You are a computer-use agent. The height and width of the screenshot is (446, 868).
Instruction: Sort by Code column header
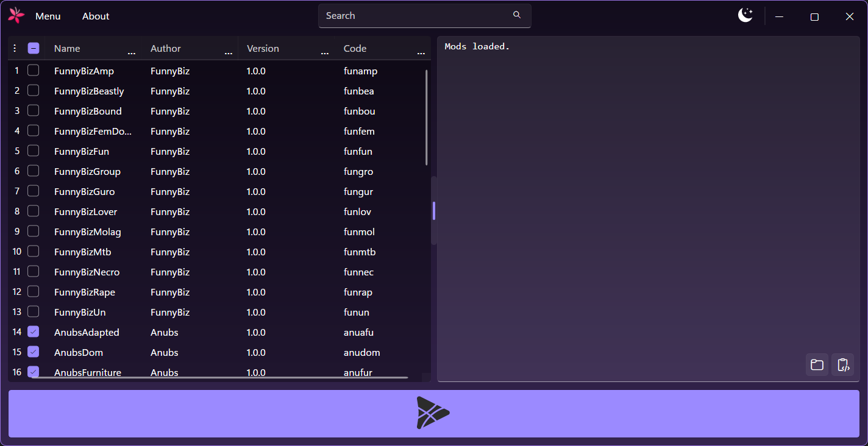click(x=355, y=49)
